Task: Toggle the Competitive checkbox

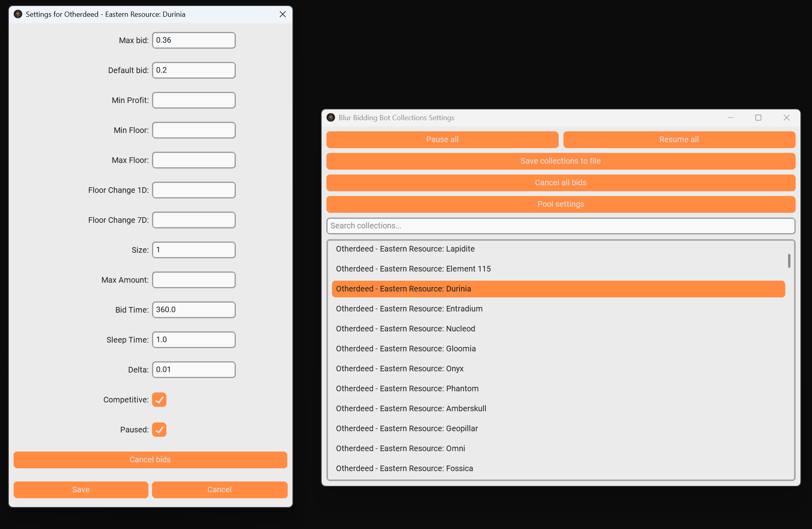Action: pyautogui.click(x=159, y=400)
